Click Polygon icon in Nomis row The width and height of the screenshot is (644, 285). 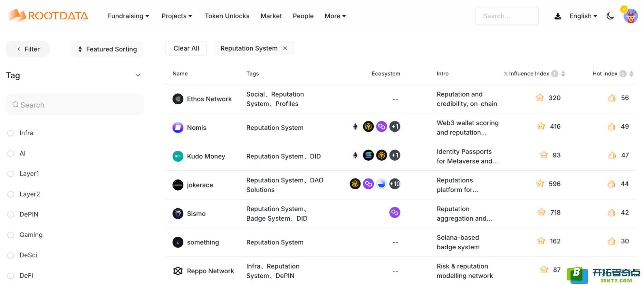click(381, 127)
